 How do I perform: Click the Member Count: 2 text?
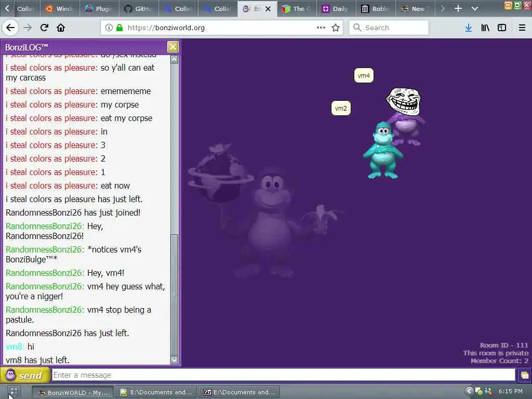pos(499,361)
